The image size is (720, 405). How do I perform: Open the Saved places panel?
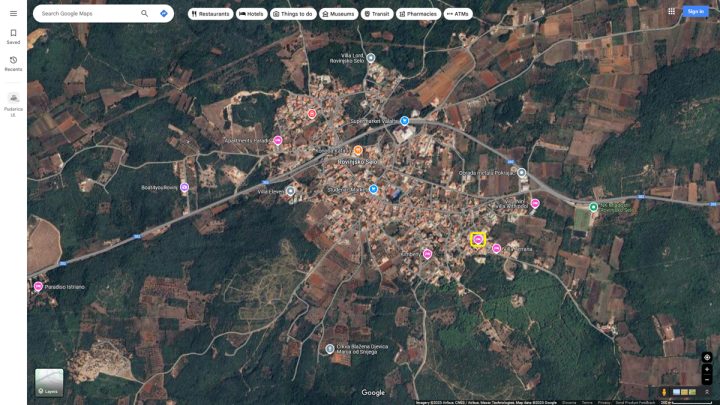point(13,36)
